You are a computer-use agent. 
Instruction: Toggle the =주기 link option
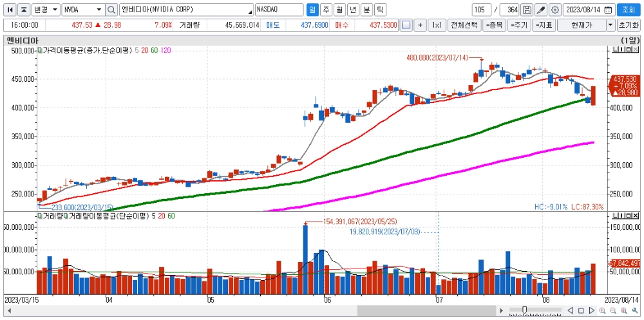[x=520, y=25]
